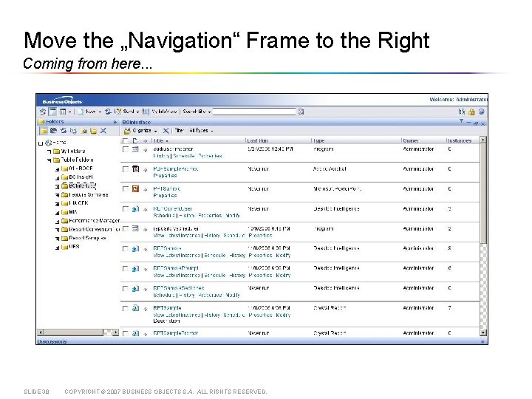Image resolution: width=532 pixels, height=399 pixels.
Task: Tick checkbox for 12:40 PM Program row
Action: (126, 149)
